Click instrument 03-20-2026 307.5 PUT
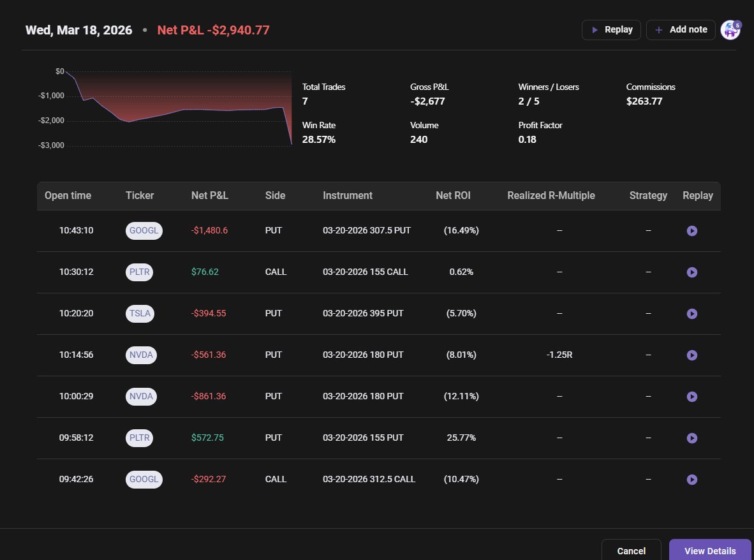This screenshot has width=754, height=560. click(367, 230)
